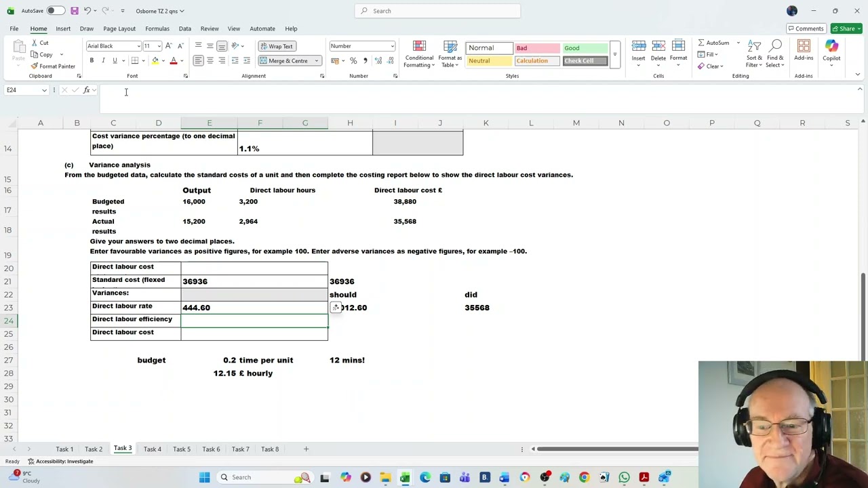Decrease decimal places button
The height and width of the screenshot is (488, 868).
[390, 61]
